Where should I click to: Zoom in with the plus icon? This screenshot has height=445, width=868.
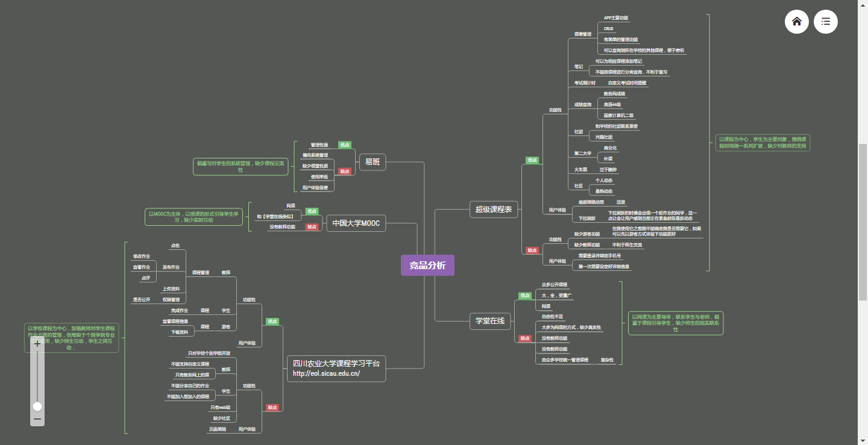pos(37,344)
